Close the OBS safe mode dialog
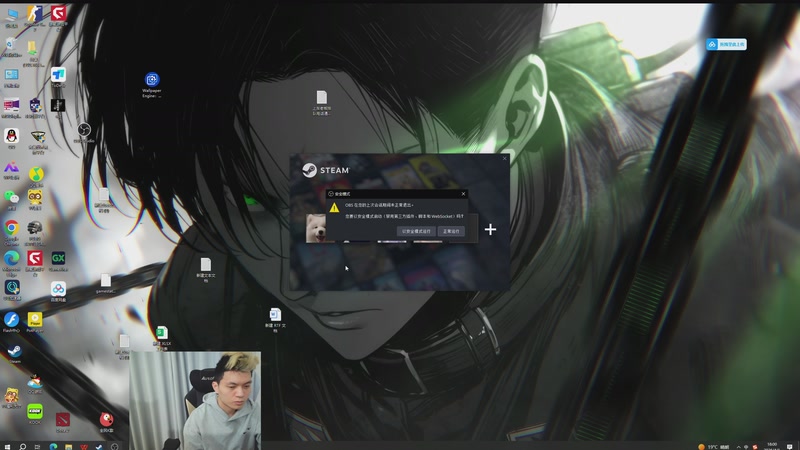Viewport: 800px width, 450px height. (x=463, y=194)
